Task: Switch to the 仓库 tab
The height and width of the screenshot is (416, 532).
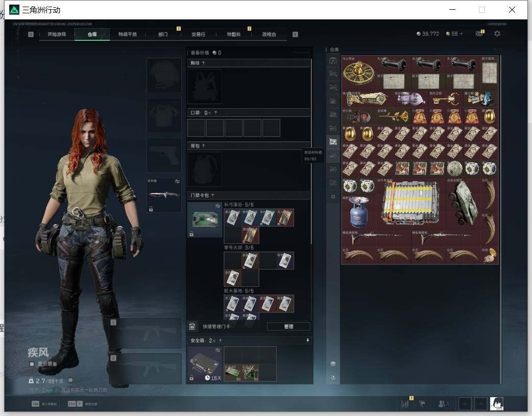Action: click(92, 34)
